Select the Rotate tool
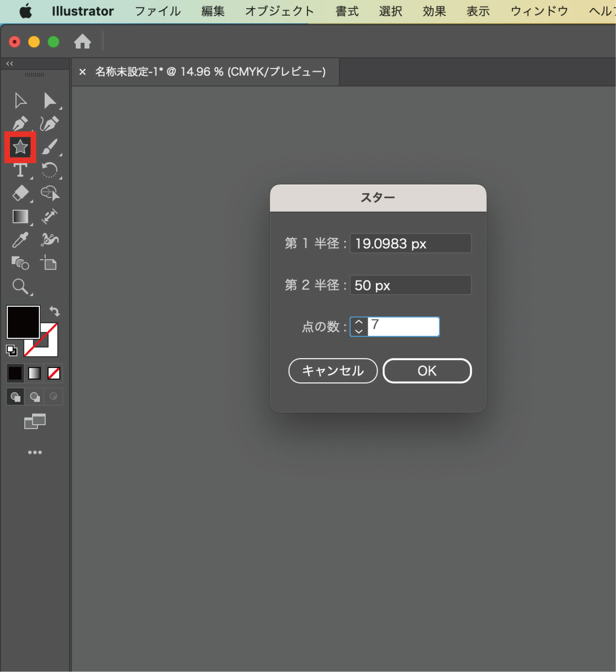616x672 pixels. [49, 170]
